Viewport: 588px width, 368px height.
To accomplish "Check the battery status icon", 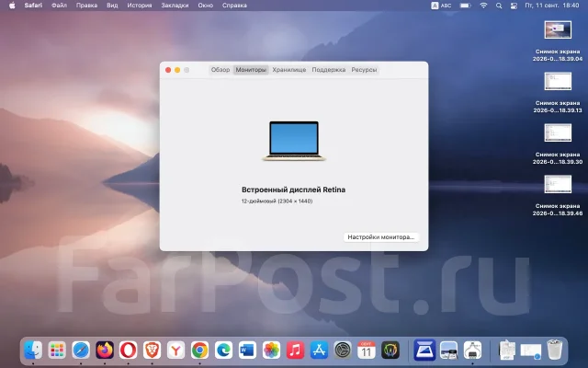I will pos(466,6).
